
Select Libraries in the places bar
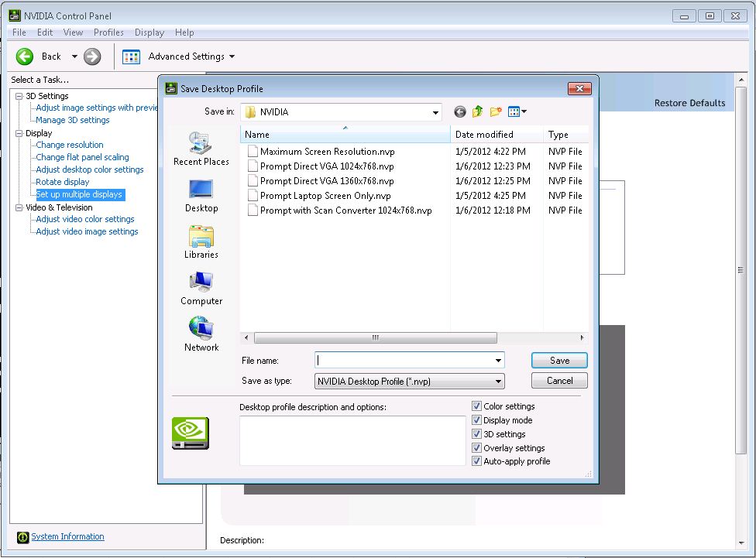click(x=201, y=242)
